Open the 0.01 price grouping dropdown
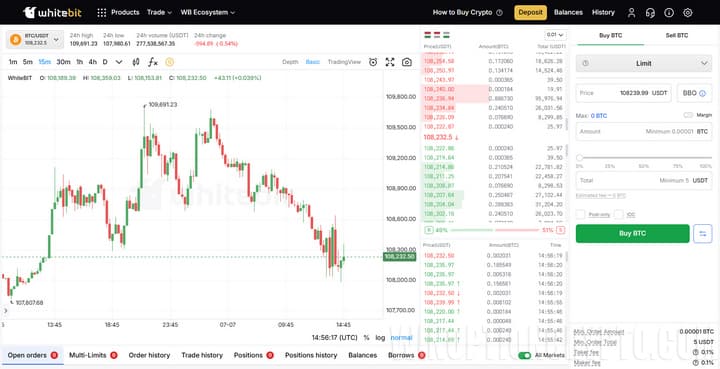 pyautogui.click(x=556, y=35)
